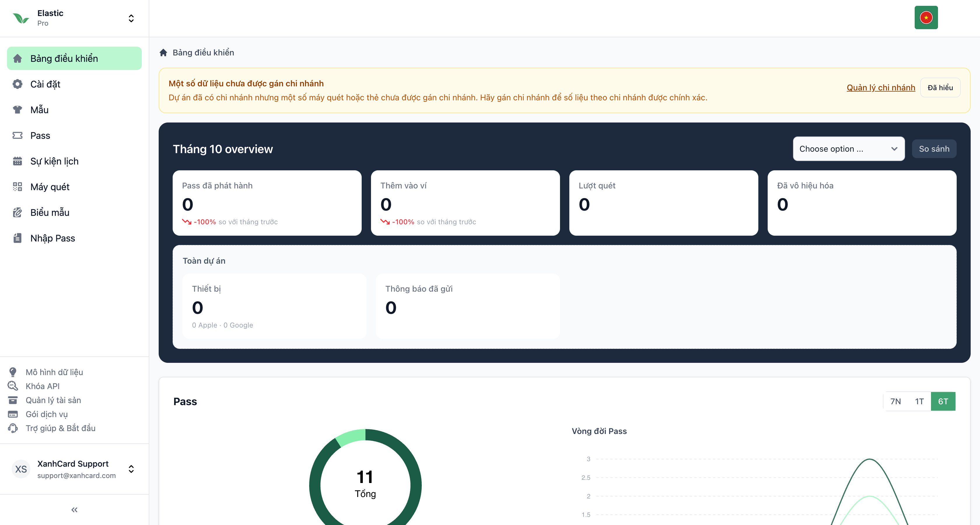Click the Nhập Pass clipboard icon

pyautogui.click(x=17, y=238)
